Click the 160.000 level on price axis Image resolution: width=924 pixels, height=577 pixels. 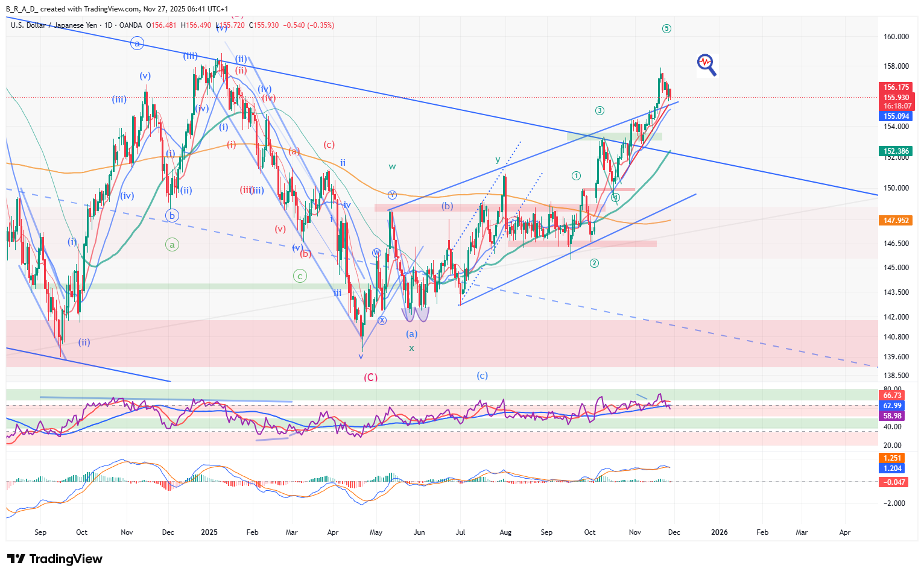(896, 37)
